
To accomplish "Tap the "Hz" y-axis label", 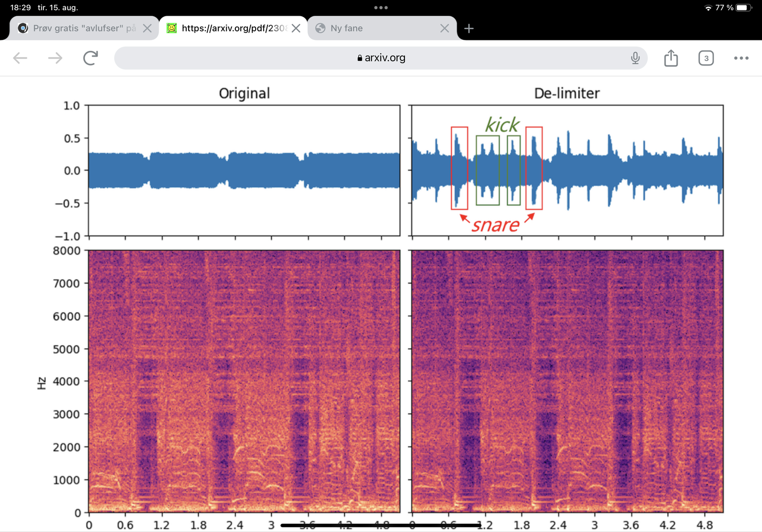I will 41,383.
